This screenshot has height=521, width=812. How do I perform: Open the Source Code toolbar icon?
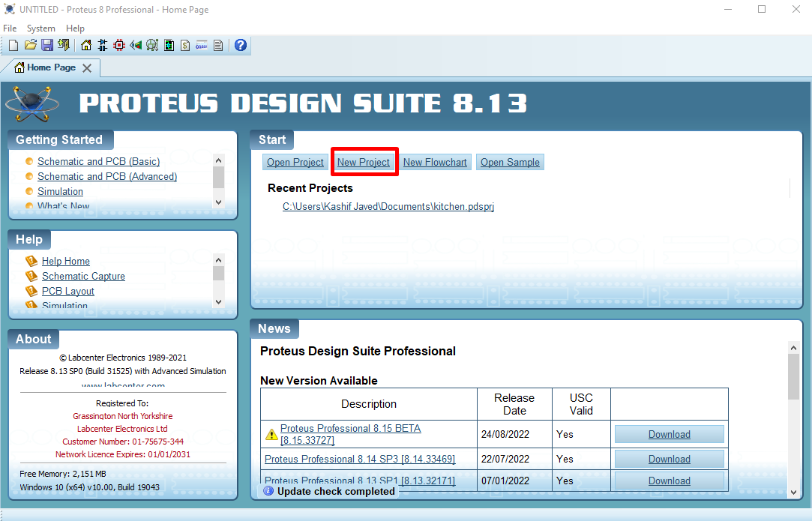pyautogui.click(x=202, y=46)
